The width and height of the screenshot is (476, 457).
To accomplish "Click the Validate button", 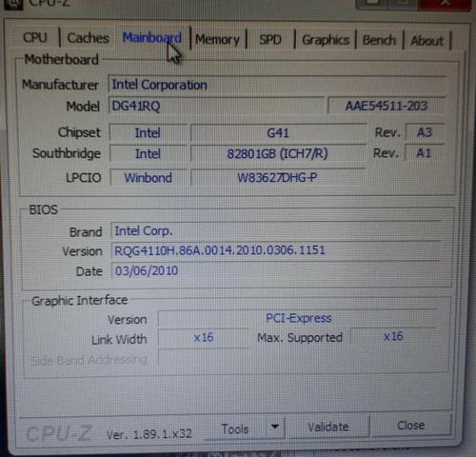I will 328,427.
